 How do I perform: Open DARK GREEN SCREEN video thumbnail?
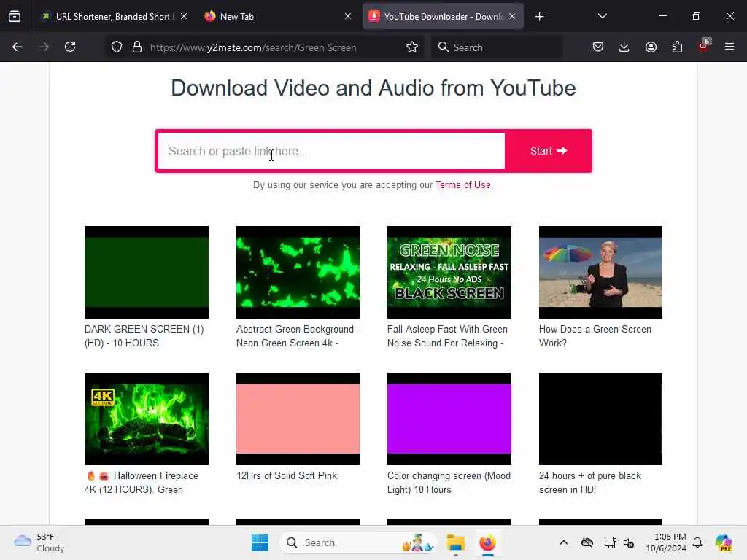coord(146,272)
